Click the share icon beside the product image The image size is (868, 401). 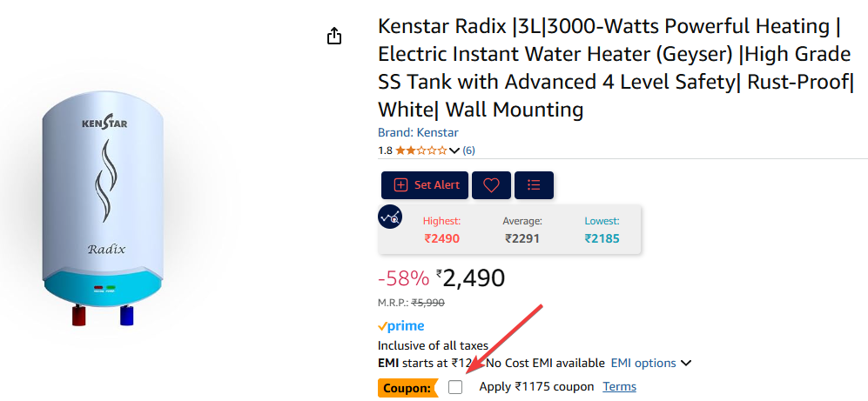click(334, 36)
